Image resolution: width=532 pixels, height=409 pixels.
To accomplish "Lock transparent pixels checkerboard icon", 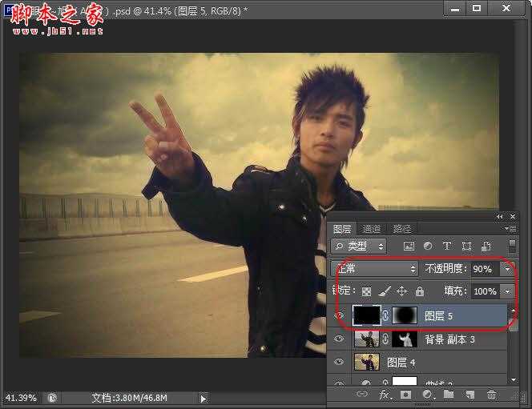I will click(x=366, y=291).
